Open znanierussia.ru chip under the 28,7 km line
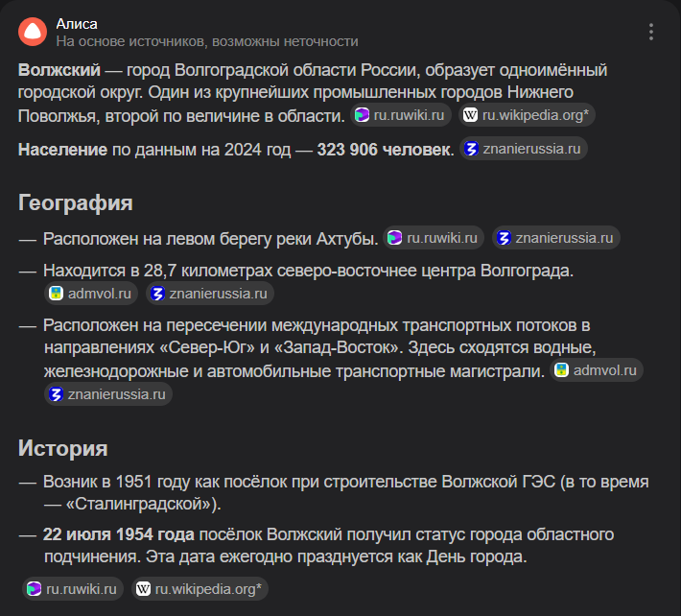The width and height of the screenshot is (681, 616). coord(210,294)
